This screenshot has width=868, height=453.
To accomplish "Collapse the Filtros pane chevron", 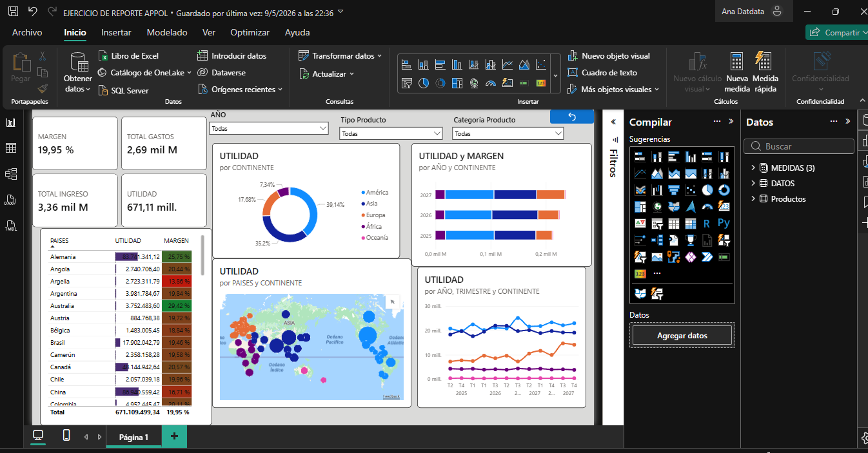I will 613,122.
